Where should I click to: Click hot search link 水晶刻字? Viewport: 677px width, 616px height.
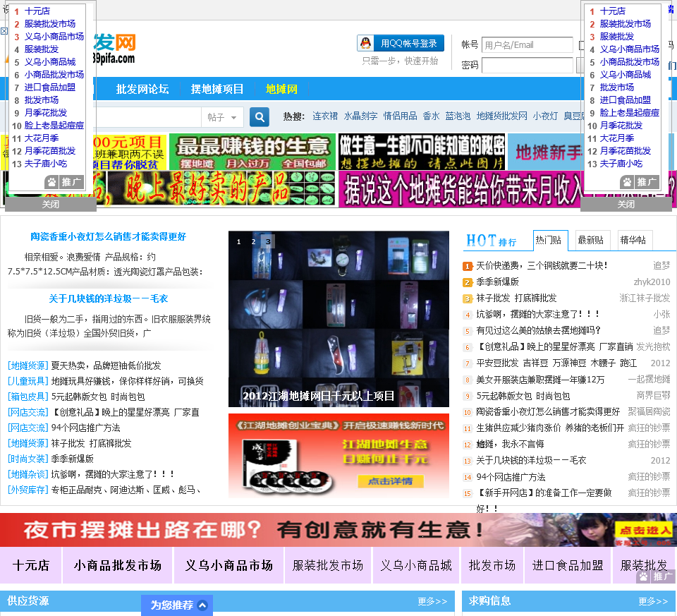pos(360,116)
